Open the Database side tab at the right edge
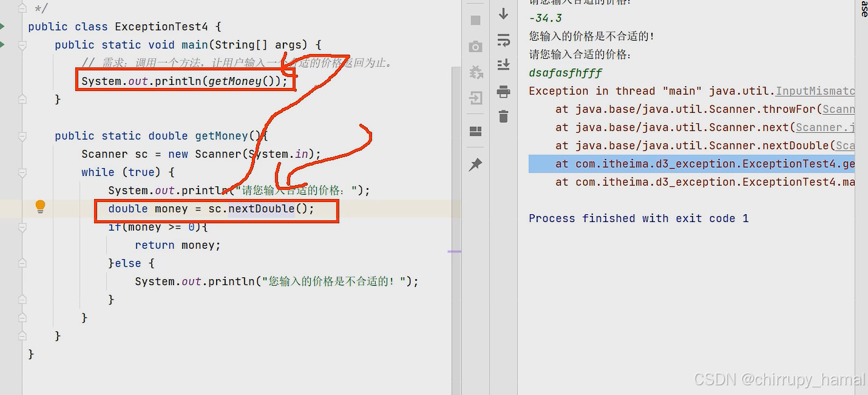Image resolution: width=868 pixels, height=395 pixels. (x=863, y=8)
